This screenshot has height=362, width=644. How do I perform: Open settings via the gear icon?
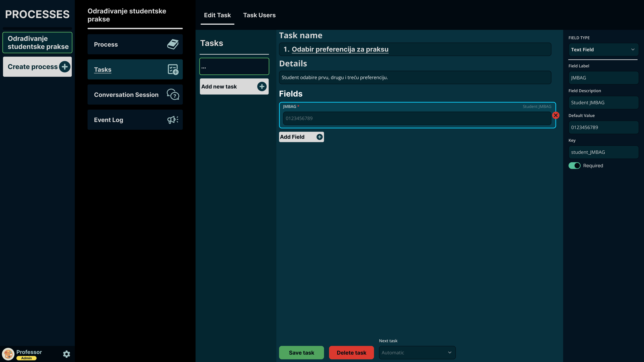pyautogui.click(x=67, y=354)
